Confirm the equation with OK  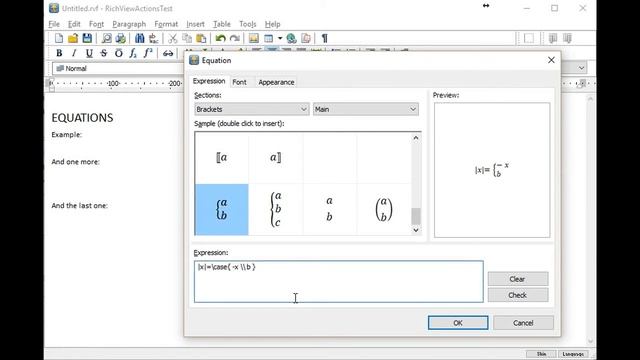pyautogui.click(x=458, y=323)
